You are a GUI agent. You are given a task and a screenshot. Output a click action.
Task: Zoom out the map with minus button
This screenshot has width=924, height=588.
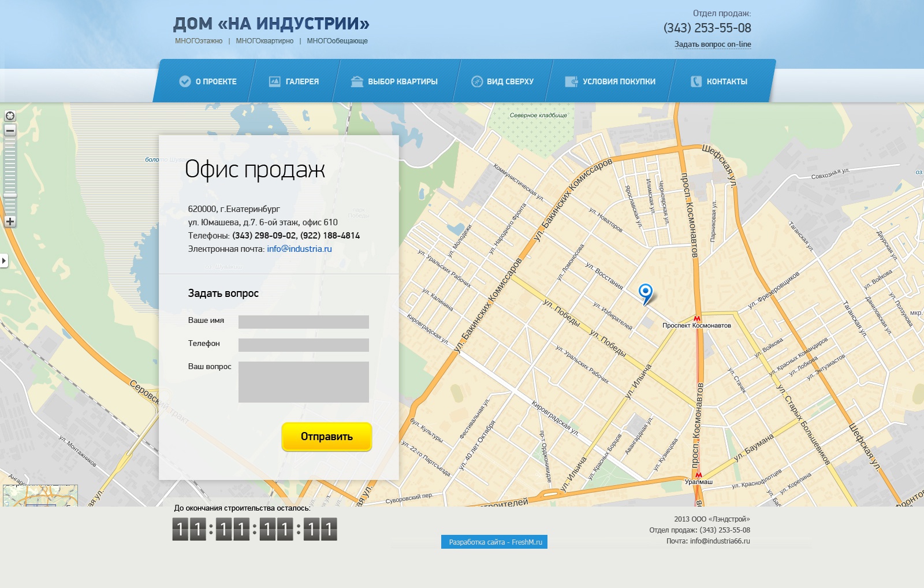pos(10,131)
